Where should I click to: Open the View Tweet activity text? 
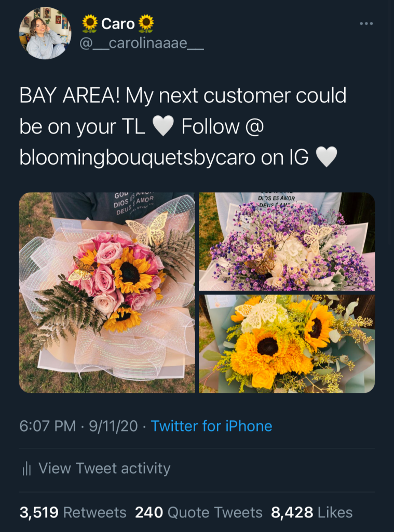click(x=104, y=468)
